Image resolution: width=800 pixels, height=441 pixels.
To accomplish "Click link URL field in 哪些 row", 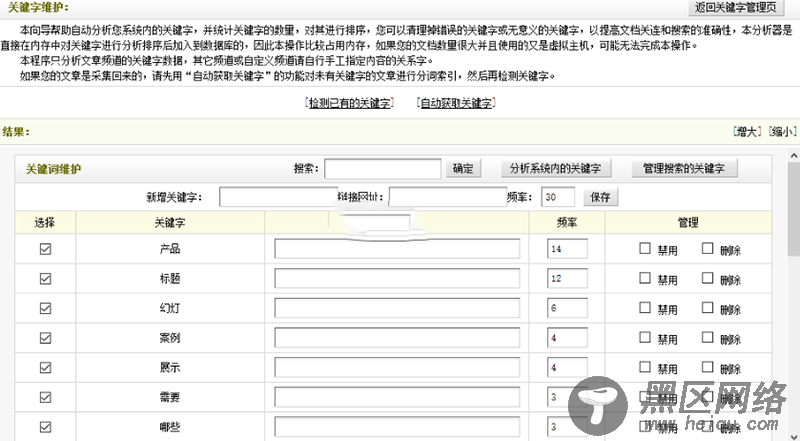I will [x=397, y=427].
